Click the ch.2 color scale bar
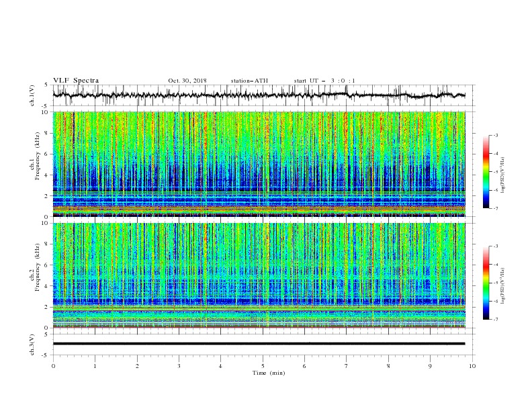 [x=486, y=283]
